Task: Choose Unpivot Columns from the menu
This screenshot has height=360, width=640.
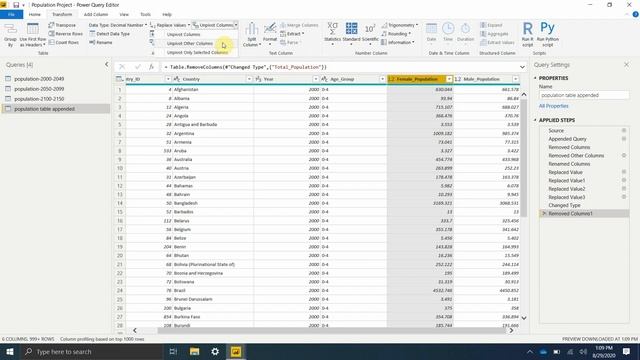Action: click(x=184, y=35)
